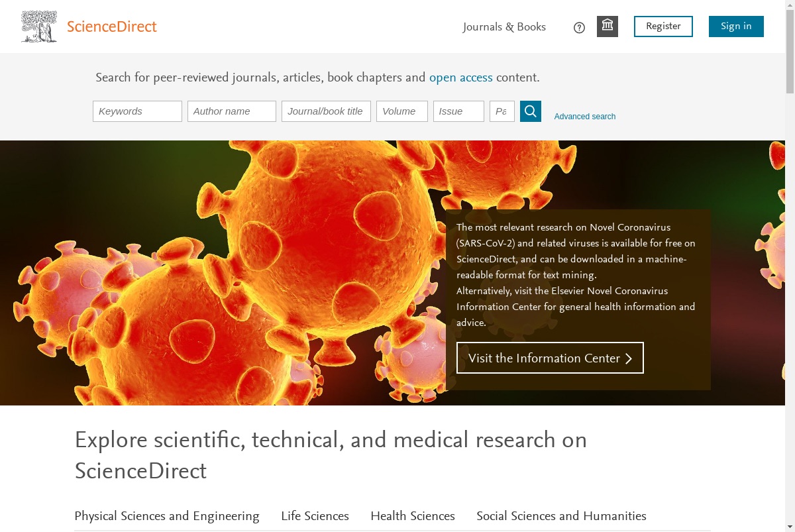This screenshot has width=795, height=532.
Task: Click scrollbar down arrow
Action: pos(790,527)
